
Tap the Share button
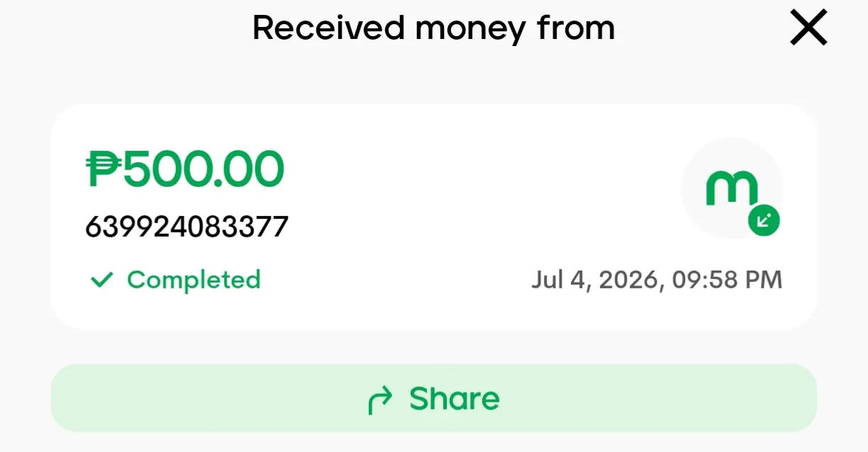point(434,398)
